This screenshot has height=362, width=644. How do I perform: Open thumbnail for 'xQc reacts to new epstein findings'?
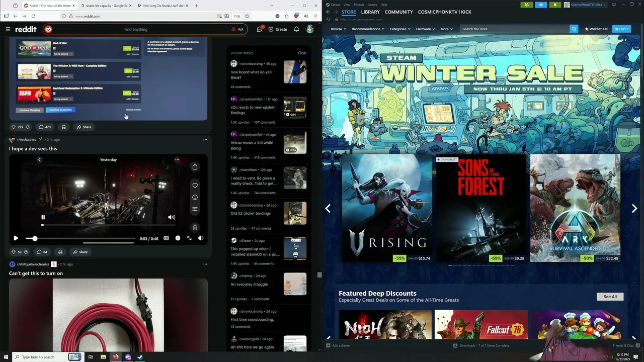click(x=295, y=108)
